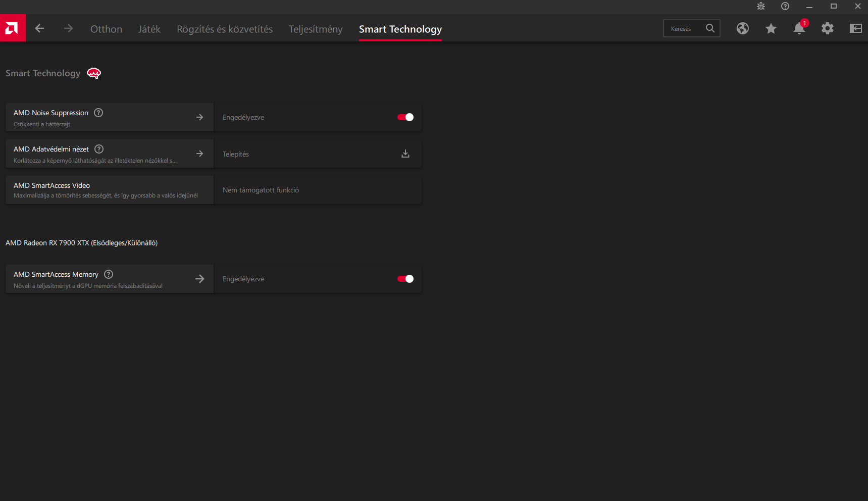Click the bug report icon
The image size is (868, 501).
click(761, 6)
